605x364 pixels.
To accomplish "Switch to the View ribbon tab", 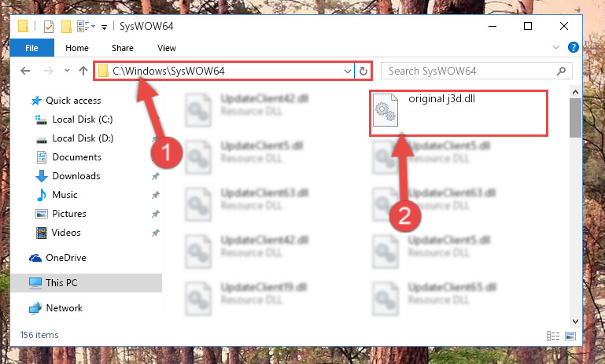I will (x=167, y=48).
